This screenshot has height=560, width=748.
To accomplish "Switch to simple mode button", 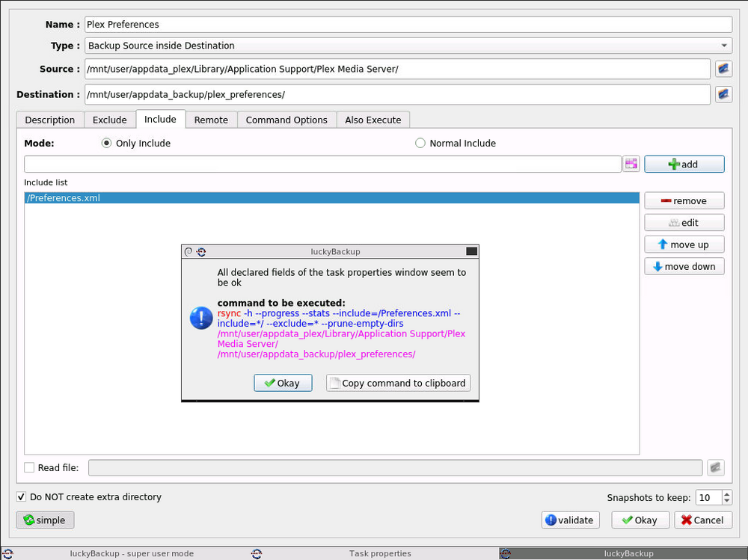I will click(46, 520).
